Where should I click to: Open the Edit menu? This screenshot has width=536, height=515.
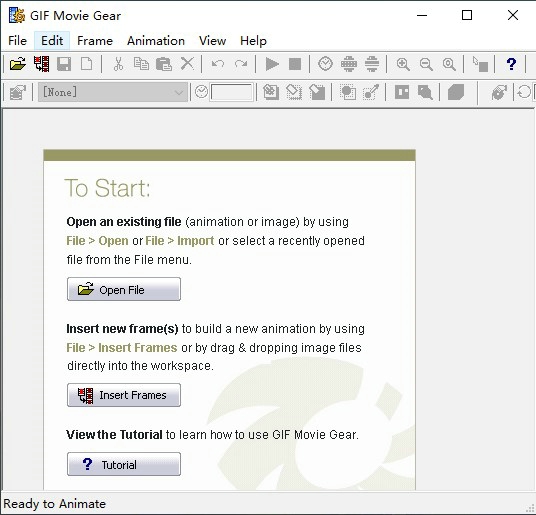(x=52, y=41)
